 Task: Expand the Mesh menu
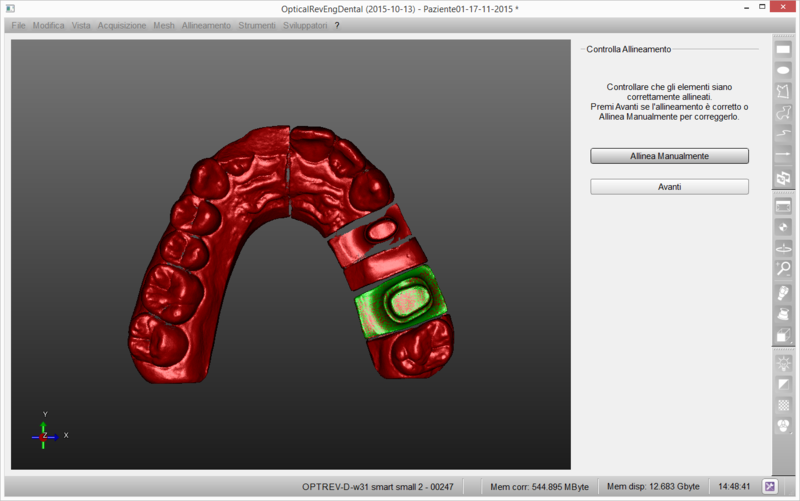coord(164,25)
